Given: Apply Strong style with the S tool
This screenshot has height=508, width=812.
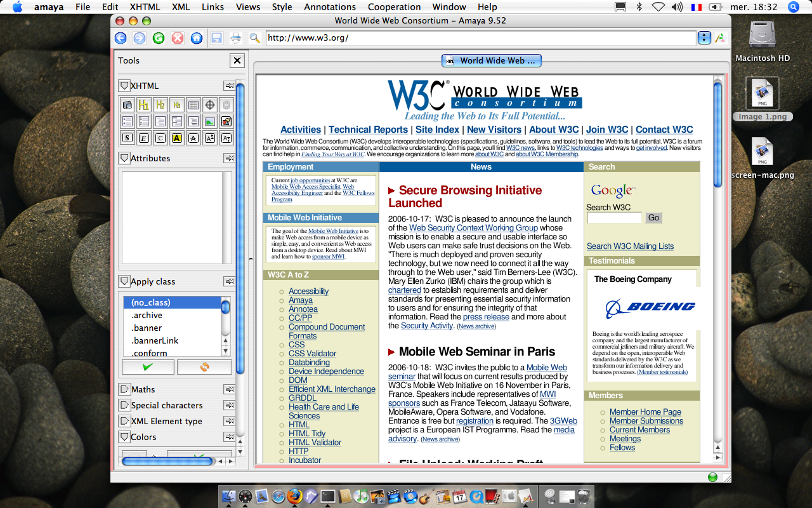Looking at the screenshot, I should click(128, 138).
